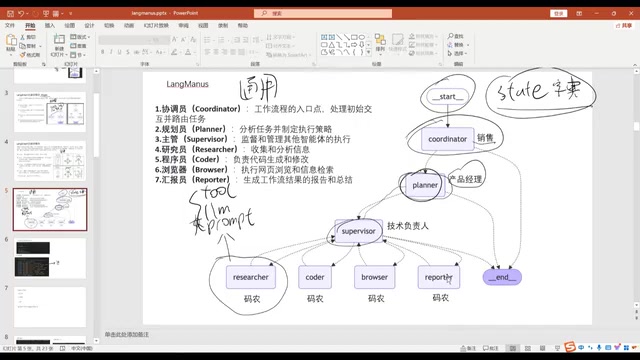Screen dimensions: 640x360
Task: Open the Section dropdown in slides group
Action: [x=77, y=55]
